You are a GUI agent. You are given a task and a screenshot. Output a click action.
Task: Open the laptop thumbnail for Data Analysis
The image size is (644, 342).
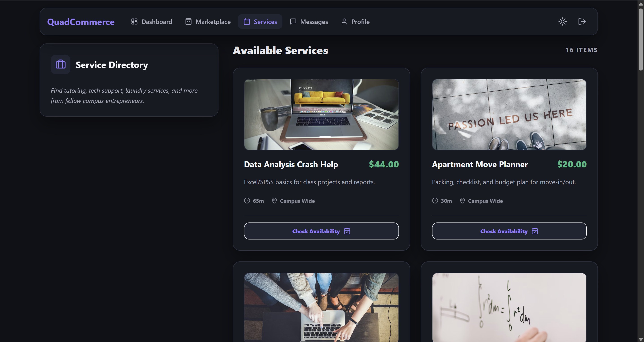(321, 115)
